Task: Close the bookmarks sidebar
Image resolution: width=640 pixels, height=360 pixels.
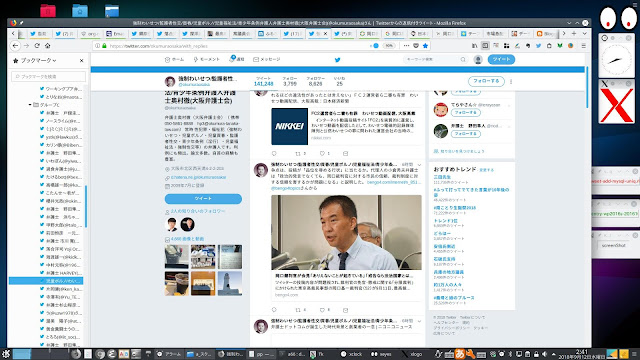Action: tap(81, 60)
